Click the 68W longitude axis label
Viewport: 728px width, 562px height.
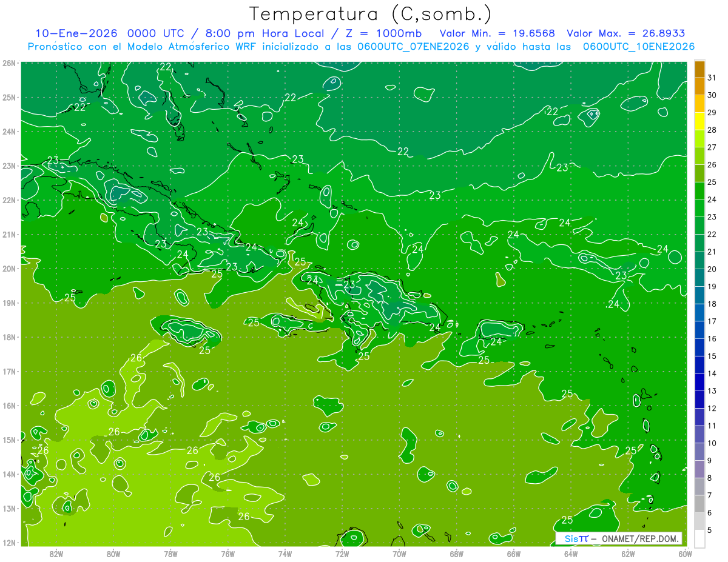(x=456, y=554)
